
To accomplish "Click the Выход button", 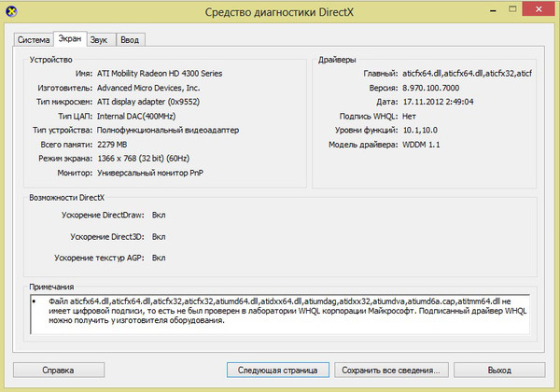I will pyautogui.click(x=499, y=370).
